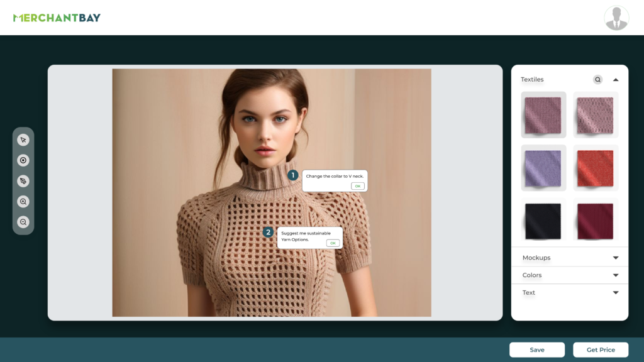Open the user profile avatar
Screen dimensions: 644x362
tap(616, 18)
